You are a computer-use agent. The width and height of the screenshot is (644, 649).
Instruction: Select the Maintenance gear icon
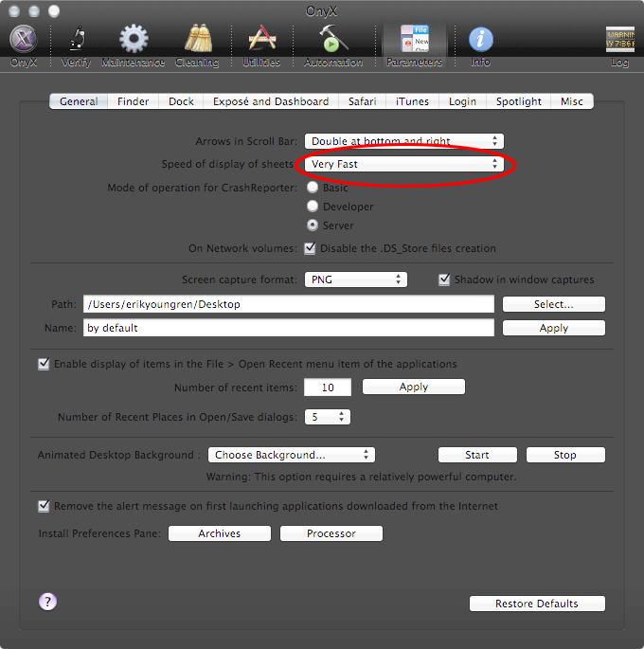[134, 39]
